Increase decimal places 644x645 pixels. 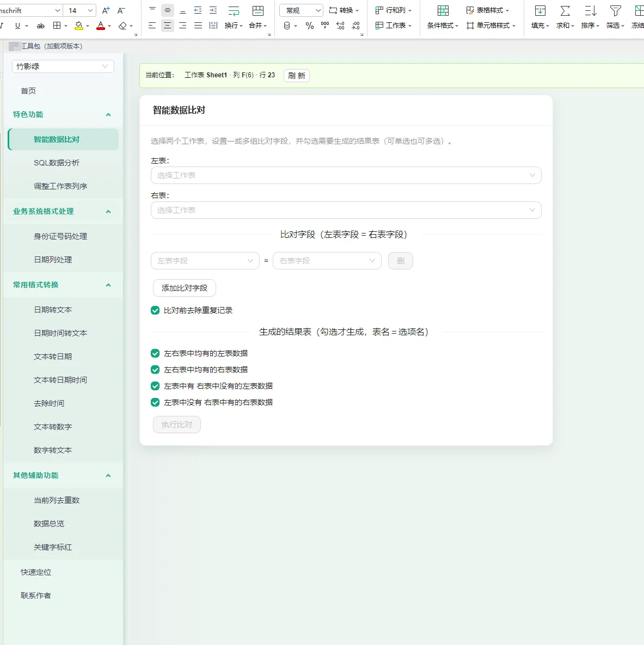pyautogui.click(x=340, y=26)
